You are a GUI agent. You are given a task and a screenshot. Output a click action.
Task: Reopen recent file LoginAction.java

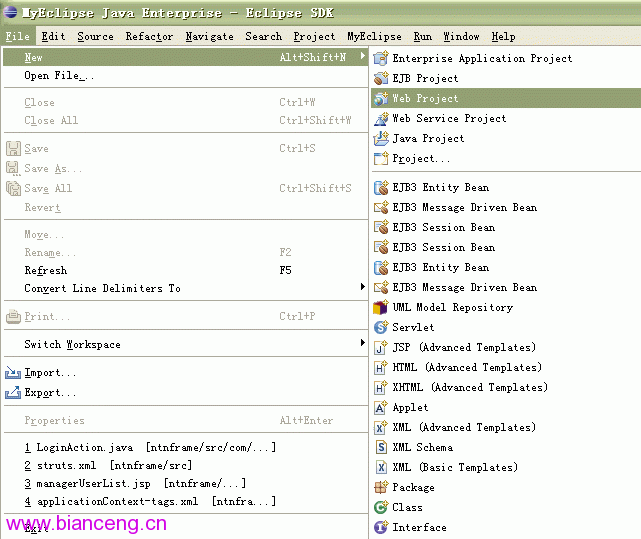(186, 447)
